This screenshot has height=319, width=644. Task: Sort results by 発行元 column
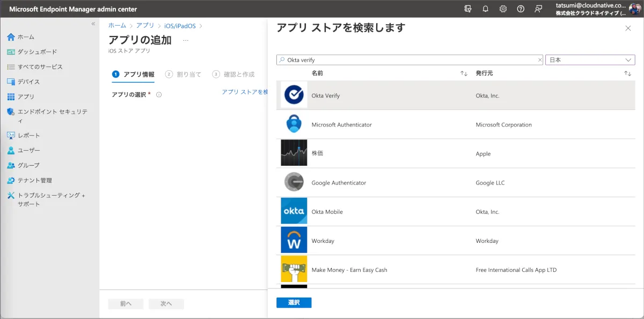(627, 73)
